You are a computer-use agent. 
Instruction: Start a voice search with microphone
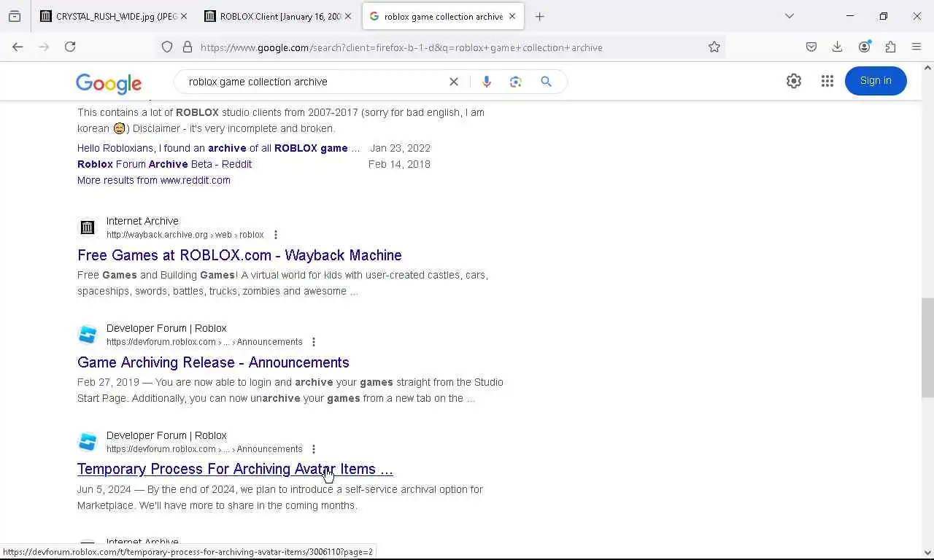coord(487,82)
